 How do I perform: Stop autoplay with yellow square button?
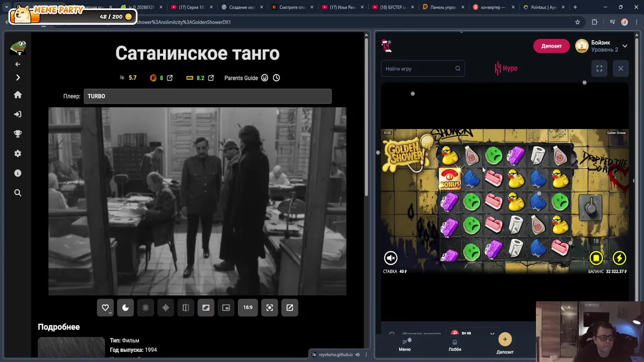point(596,258)
